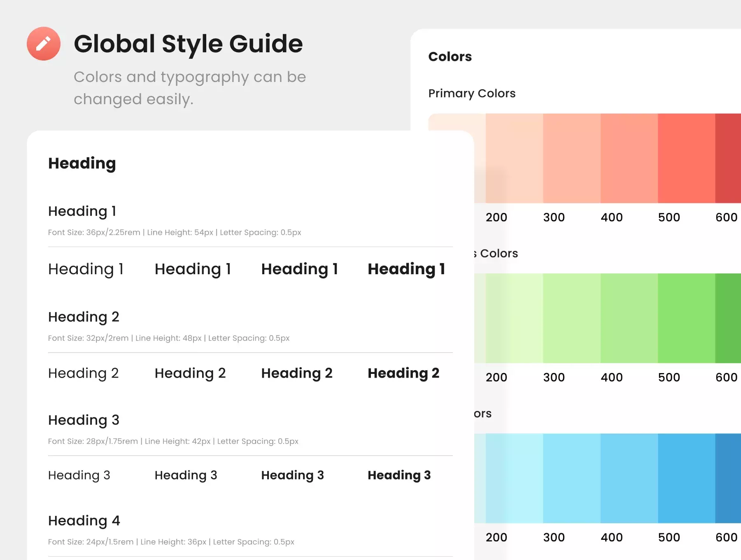The height and width of the screenshot is (560, 741).
Task: Select the boldest Heading 2 sample
Action: [403, 373]
